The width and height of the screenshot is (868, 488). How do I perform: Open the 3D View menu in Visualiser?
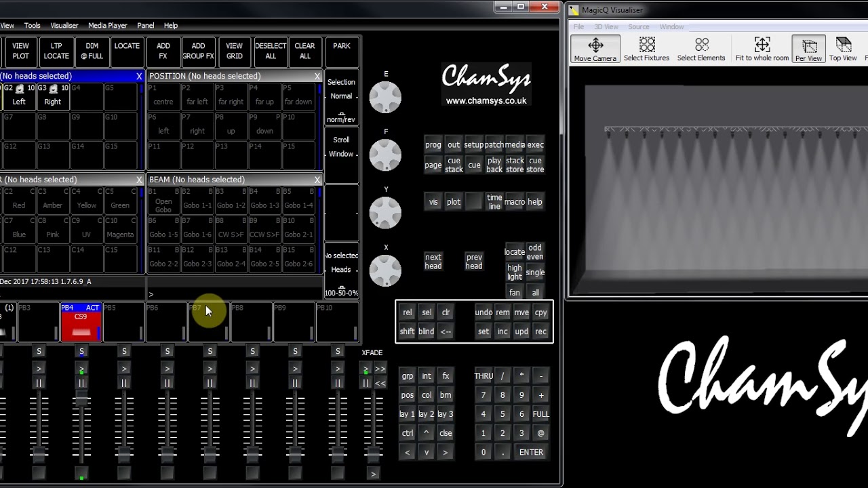pyautogui.click(x=606, y=27)
